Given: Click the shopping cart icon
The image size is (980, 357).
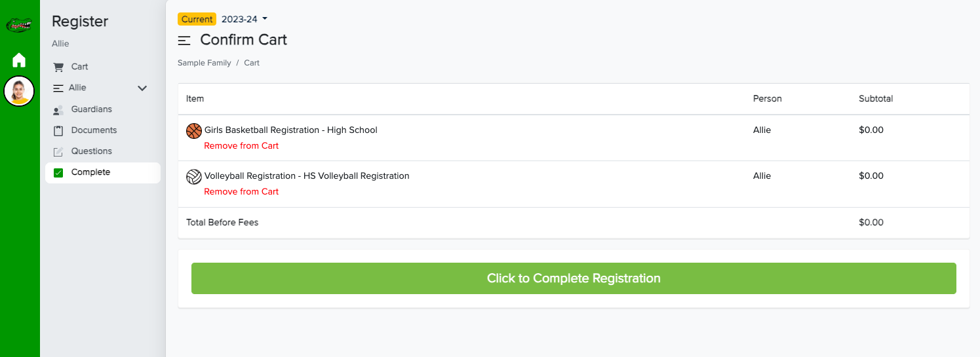Looking at the screenshot, I should (x=58, y=67).
